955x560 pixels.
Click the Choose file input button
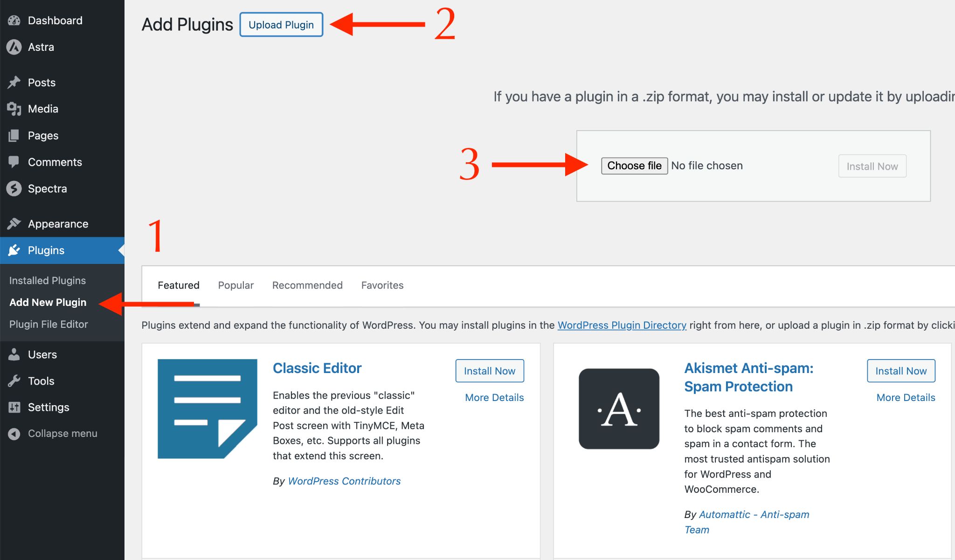coord(634,166)
